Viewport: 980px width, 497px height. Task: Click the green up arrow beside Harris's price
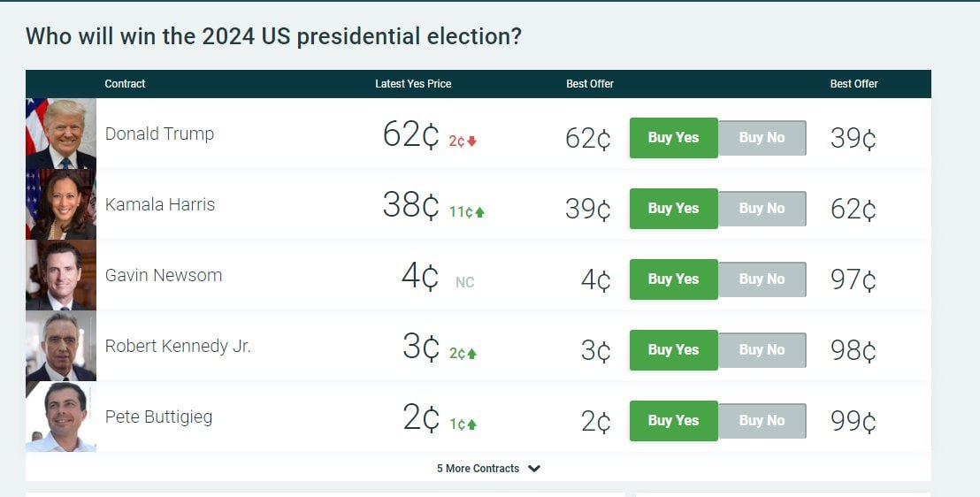479,212
